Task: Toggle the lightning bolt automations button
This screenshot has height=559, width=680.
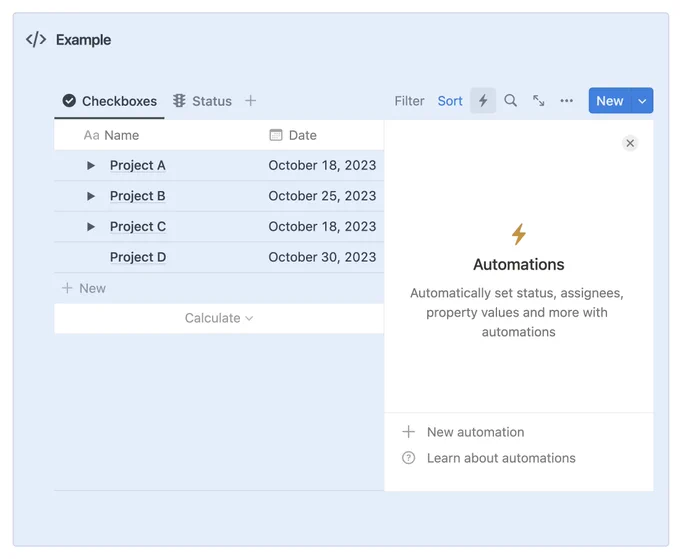Action: (483, 101)
